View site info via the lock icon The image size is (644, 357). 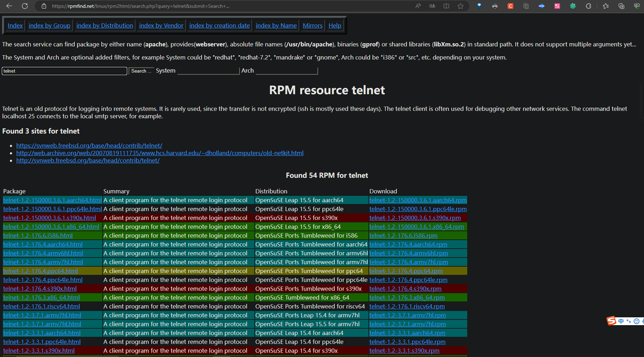pyautogui.click(x=44, y=6)
